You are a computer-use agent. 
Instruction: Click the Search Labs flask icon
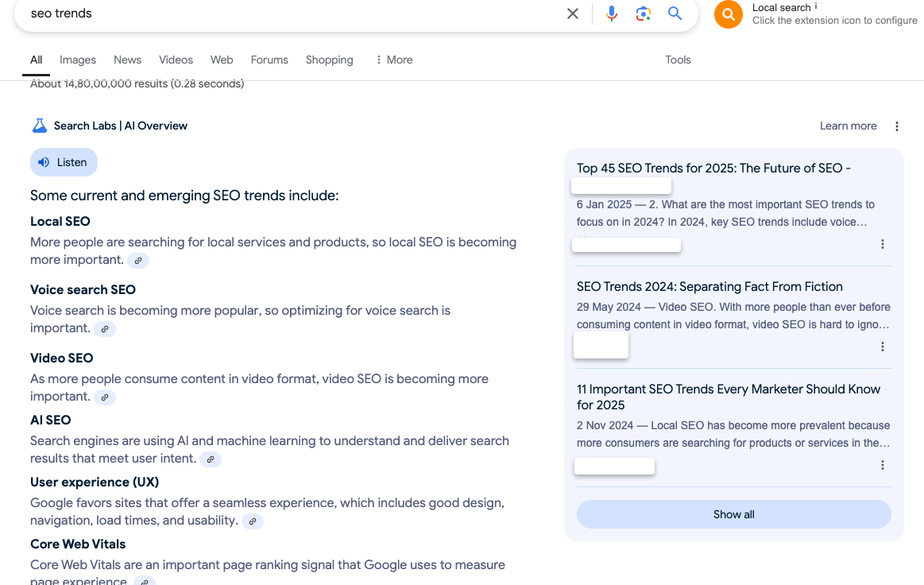39,126
